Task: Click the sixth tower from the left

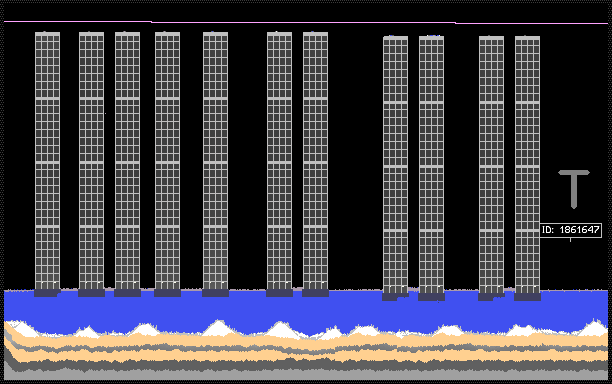Action: coord(279,161)
